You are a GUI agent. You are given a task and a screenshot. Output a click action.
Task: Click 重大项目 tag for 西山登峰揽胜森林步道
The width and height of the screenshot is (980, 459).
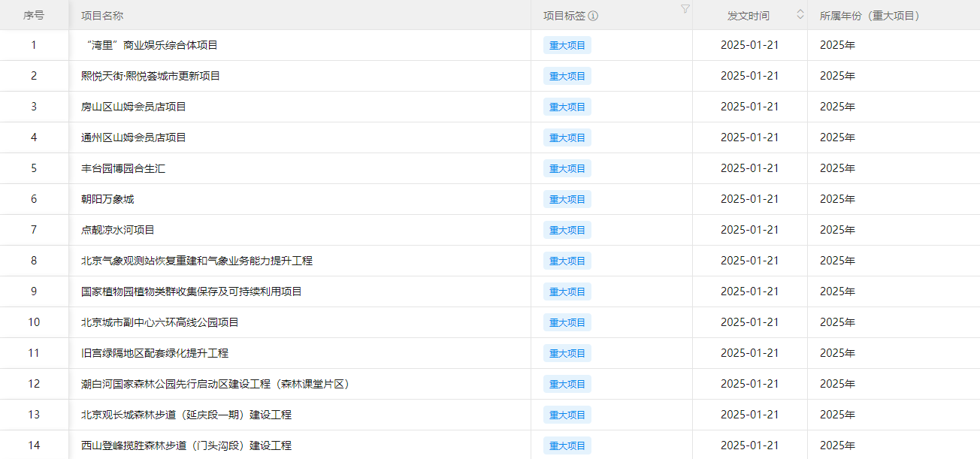tap(567, 445)
